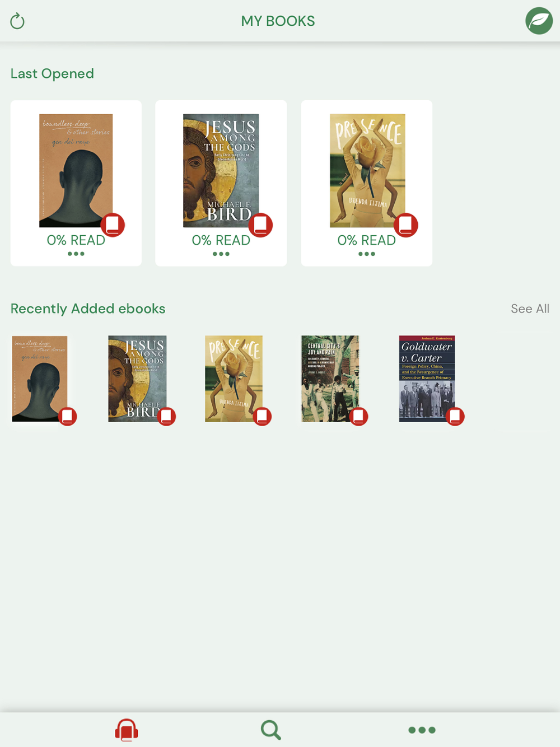Viewport: 560px width, 747px height.
Task: Expand options dots under Jesus Among the Gods
Action: 221,254
